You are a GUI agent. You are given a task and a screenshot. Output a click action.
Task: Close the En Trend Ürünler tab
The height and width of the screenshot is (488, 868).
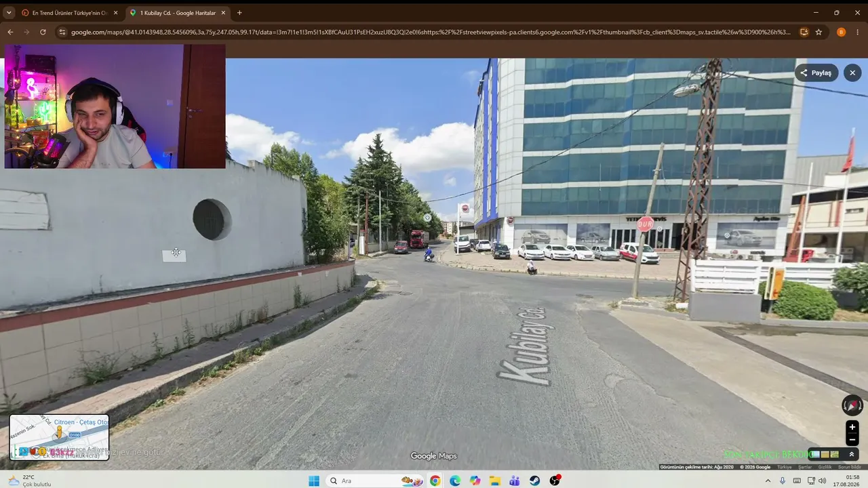point(115,13)
